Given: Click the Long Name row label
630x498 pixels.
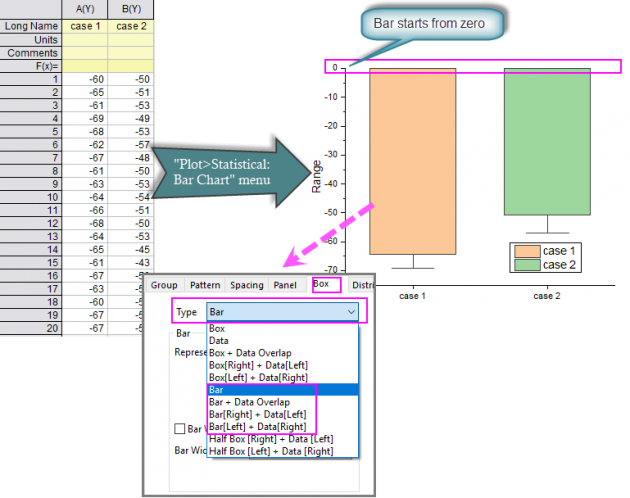Looking at the screenshot, I should pos(29,26).
